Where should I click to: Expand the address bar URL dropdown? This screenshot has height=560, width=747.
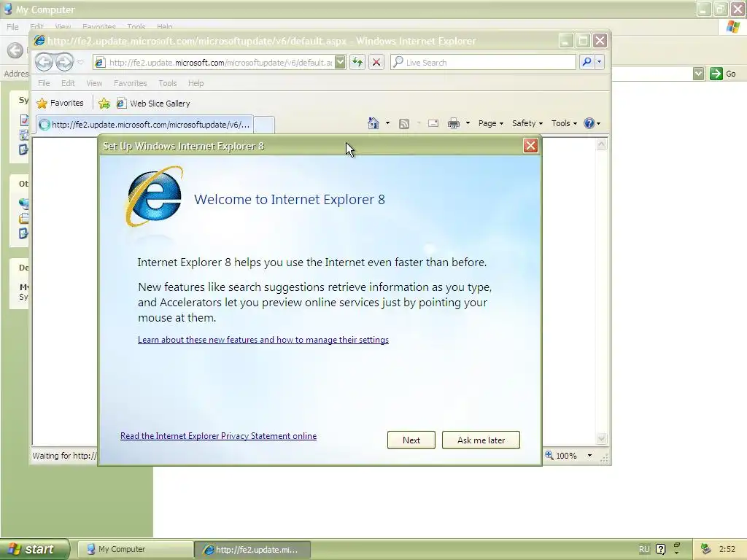(340, 63)
